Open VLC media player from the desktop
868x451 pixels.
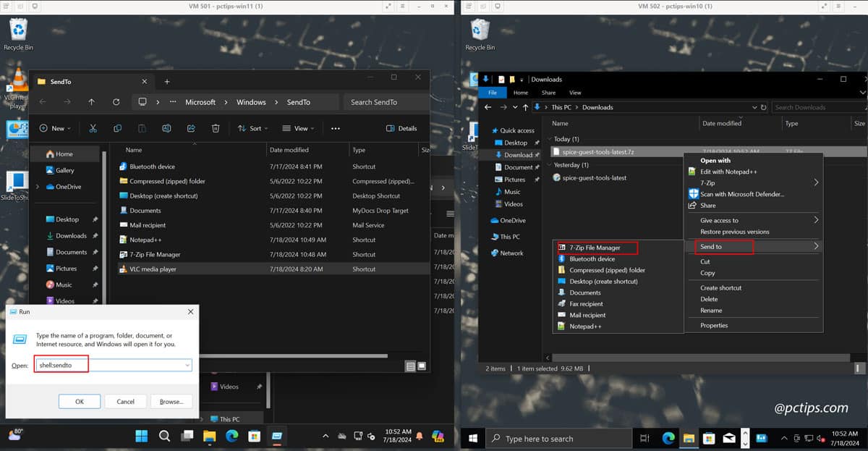16,80
